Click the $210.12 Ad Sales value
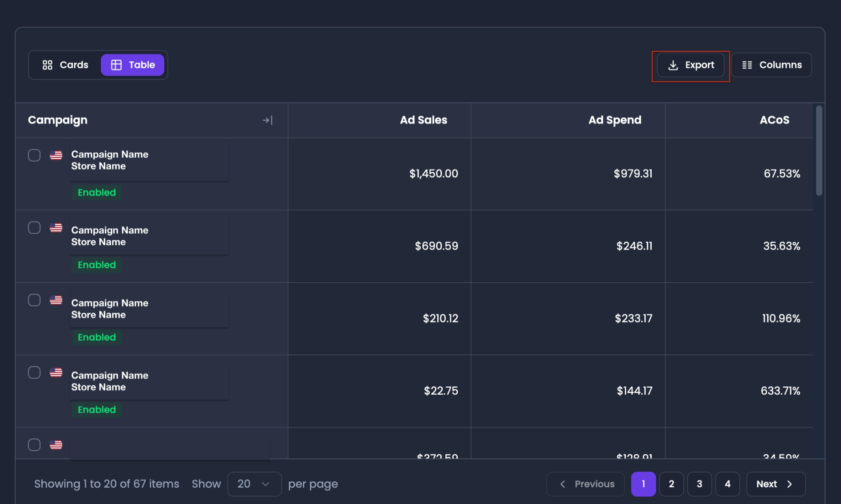The height and width of the screenshot is (504, 841). pyautogui.click(x=440, y=319)
